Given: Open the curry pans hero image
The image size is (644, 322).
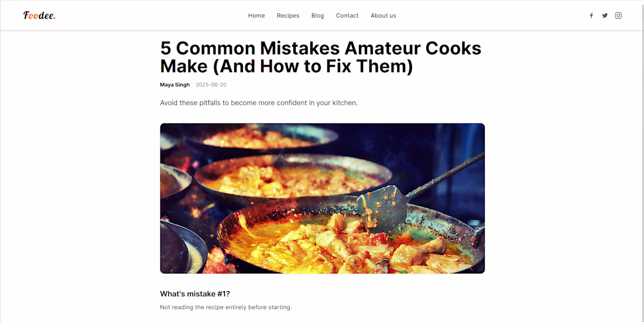Looking at the screenshot, I should 323,198.
